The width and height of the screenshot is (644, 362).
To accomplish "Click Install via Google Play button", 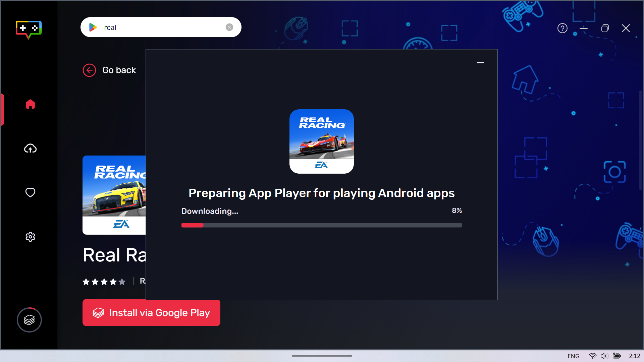I will click(x=151, y=312).
